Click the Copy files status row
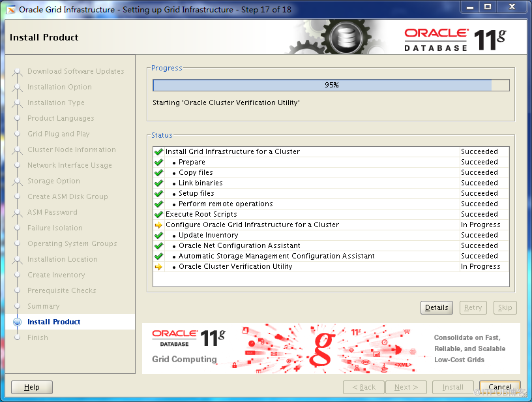The image size is (532, 402). 331,173
